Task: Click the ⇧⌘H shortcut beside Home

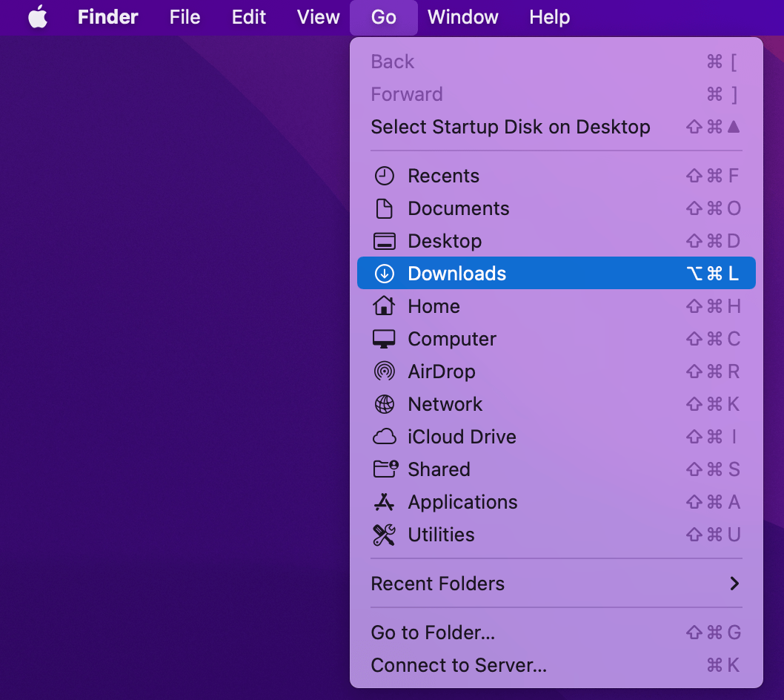Action: [713, 306]
